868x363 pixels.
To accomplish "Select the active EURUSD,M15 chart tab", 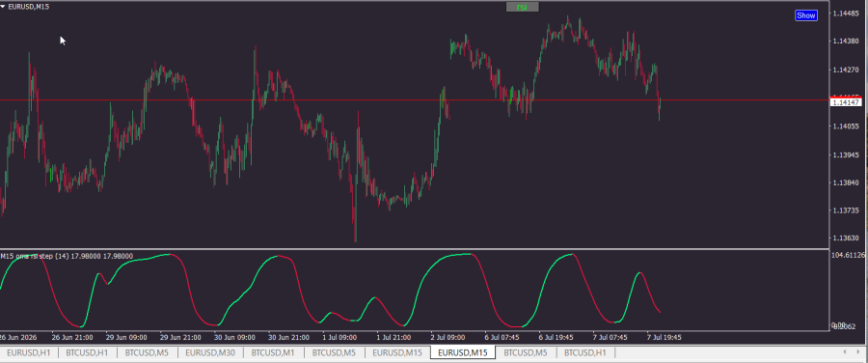I will (x=463, y=352).
